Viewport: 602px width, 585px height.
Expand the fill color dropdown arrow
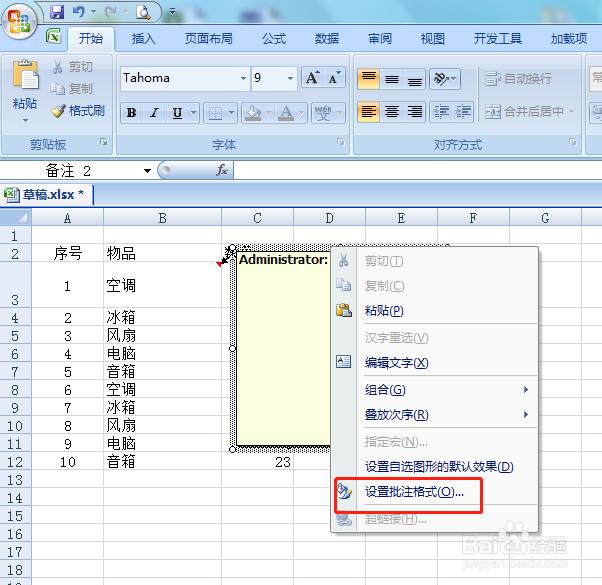pos(268,112)
